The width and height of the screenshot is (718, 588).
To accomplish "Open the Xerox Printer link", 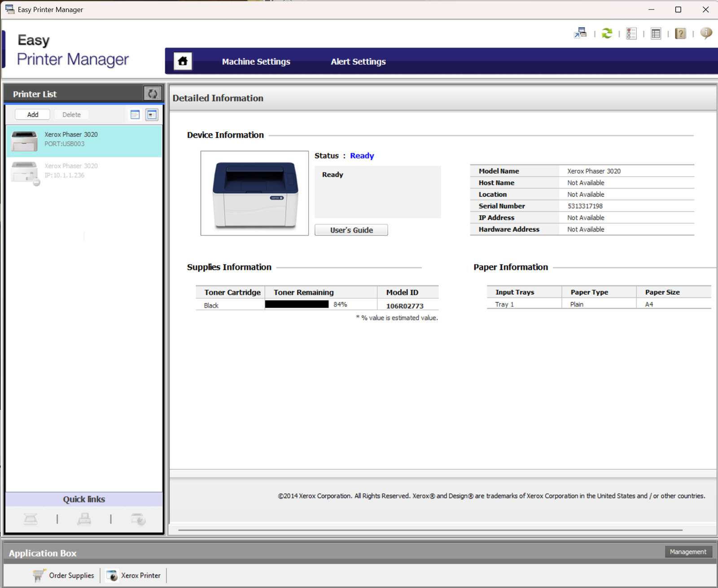I will 140,575.
